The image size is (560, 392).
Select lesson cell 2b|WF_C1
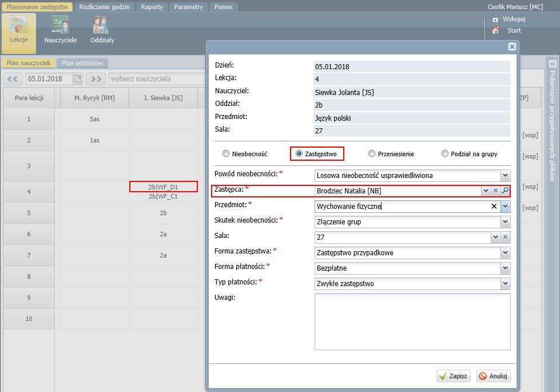pos(163,196)
